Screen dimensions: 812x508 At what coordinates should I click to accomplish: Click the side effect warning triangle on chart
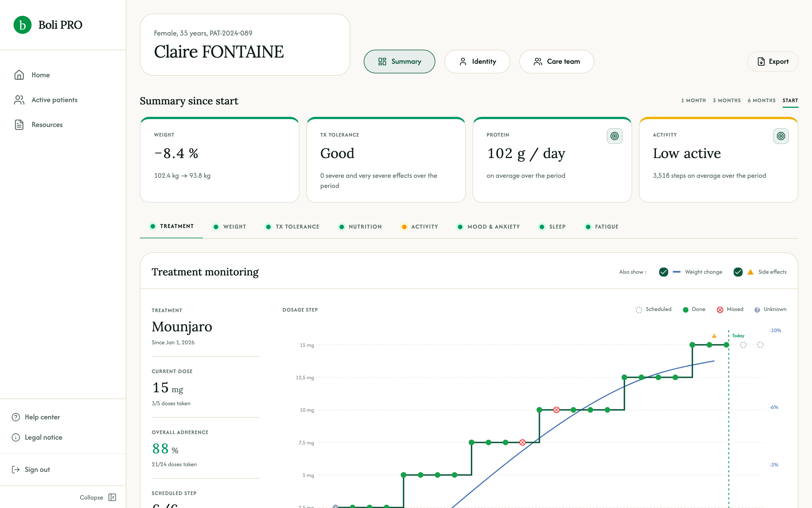(x=714, y=336)
